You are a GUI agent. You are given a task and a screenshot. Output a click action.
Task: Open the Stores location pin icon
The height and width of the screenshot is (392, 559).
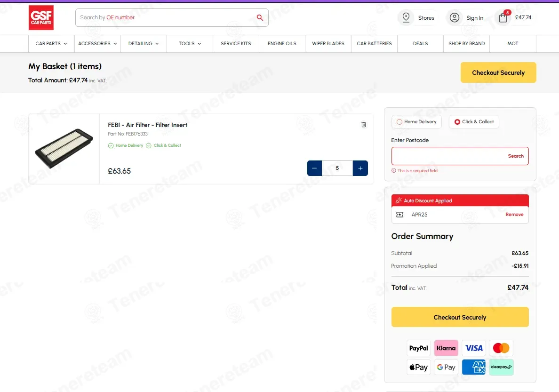click(406, 17)
